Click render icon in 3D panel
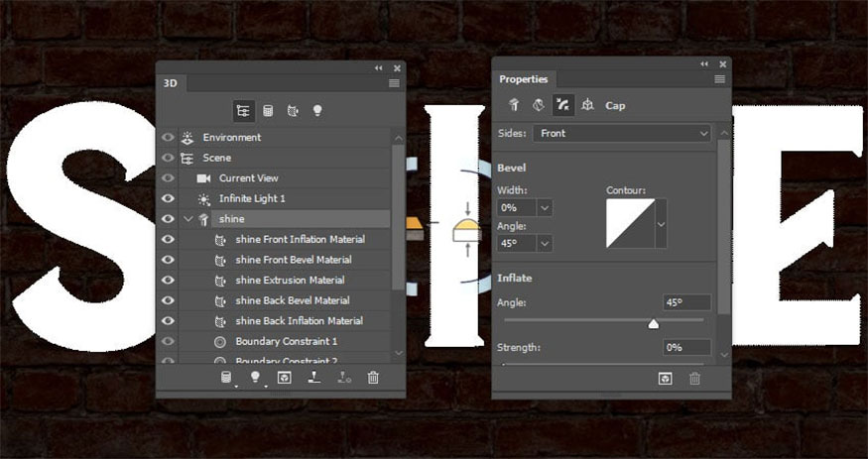The width and height of the screenshot is (868, 459). [x=285, y=377]
